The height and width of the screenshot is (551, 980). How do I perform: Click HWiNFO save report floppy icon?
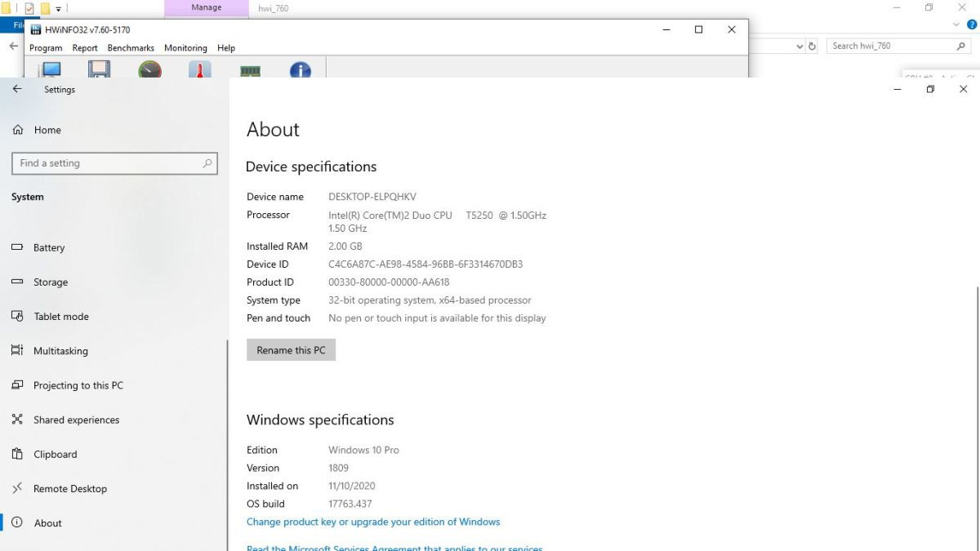click(100, 69)
